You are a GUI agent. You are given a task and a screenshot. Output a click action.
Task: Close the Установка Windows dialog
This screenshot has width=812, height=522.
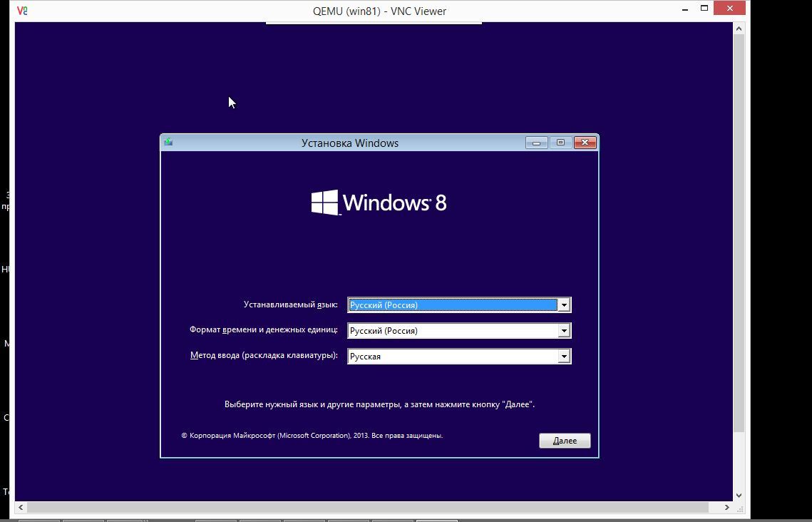(x=585, y=143)
